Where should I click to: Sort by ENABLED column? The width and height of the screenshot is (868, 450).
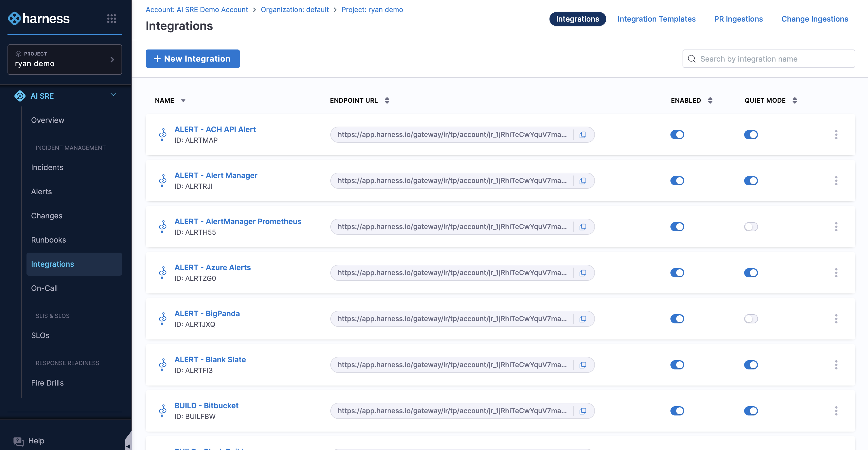point(710,100)
